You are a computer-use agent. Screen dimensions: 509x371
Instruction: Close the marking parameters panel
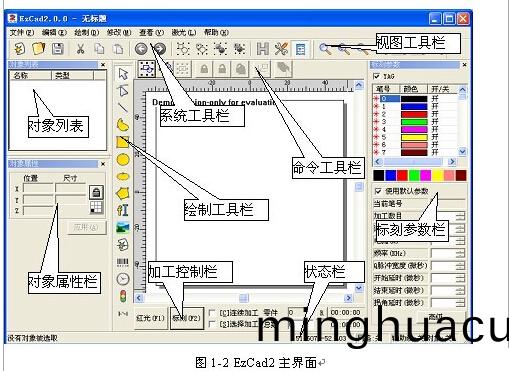click(464, 65)
